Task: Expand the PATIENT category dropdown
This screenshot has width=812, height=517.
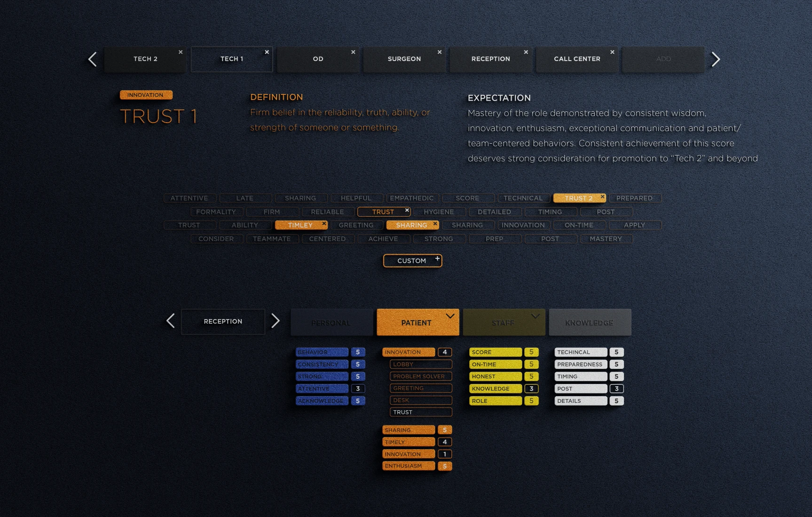Action: click(x=450, y=316)
